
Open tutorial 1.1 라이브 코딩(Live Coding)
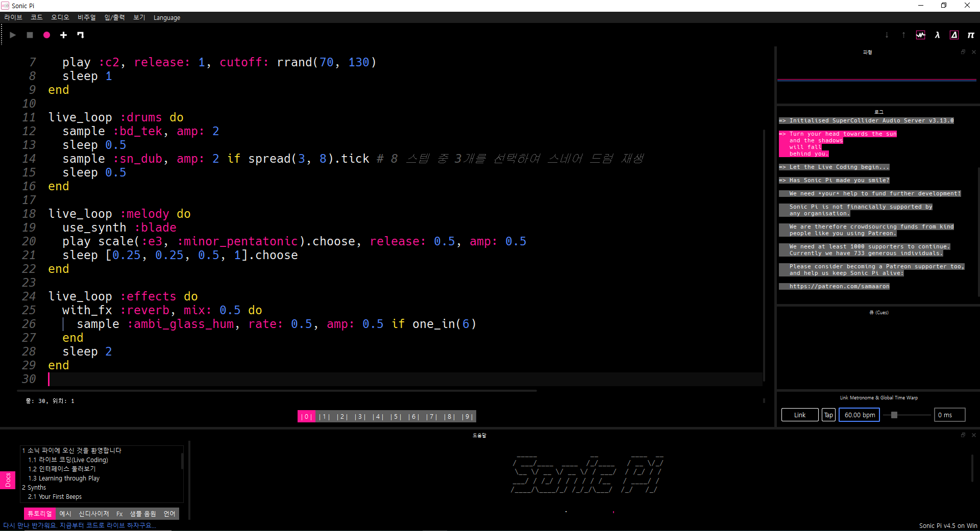click(x=68, y=460)
